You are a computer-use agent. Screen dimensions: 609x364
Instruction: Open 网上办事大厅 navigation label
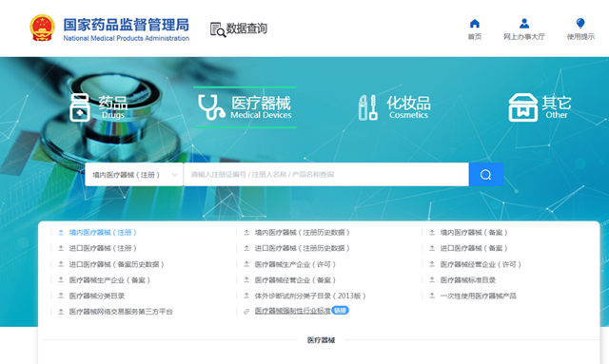pyautogui.click(x=524, y=37)
